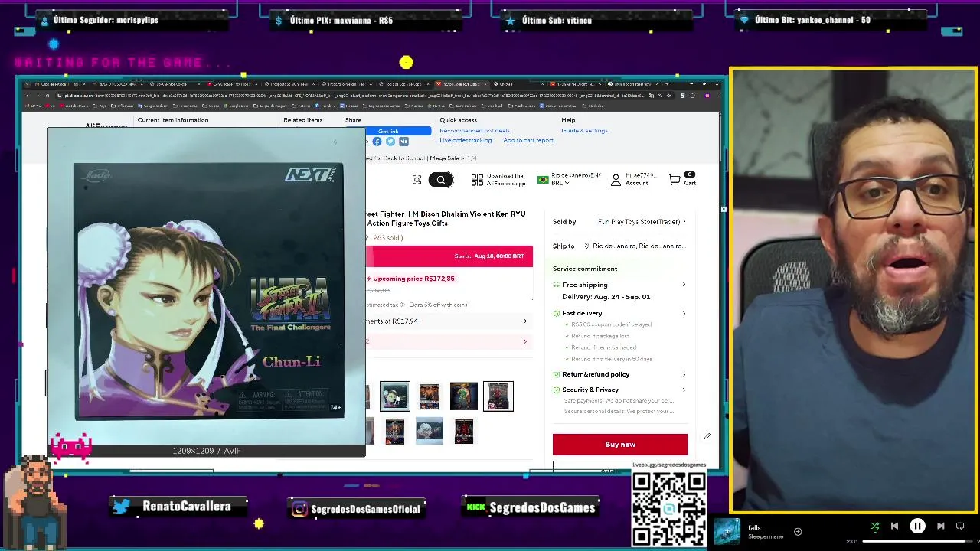980x551 pixels.
Task: Open the Fun Play Toys Store seller page
Action: tap(641, 222)
